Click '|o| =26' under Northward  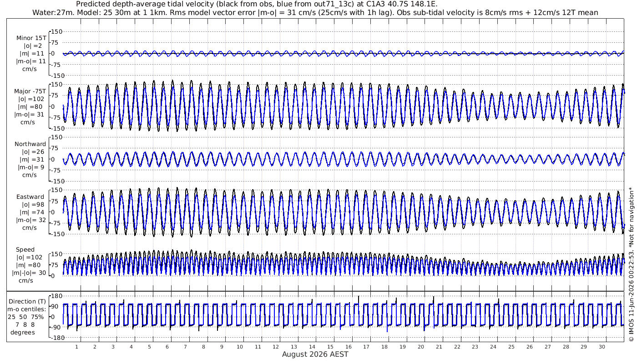pos(33,152)
